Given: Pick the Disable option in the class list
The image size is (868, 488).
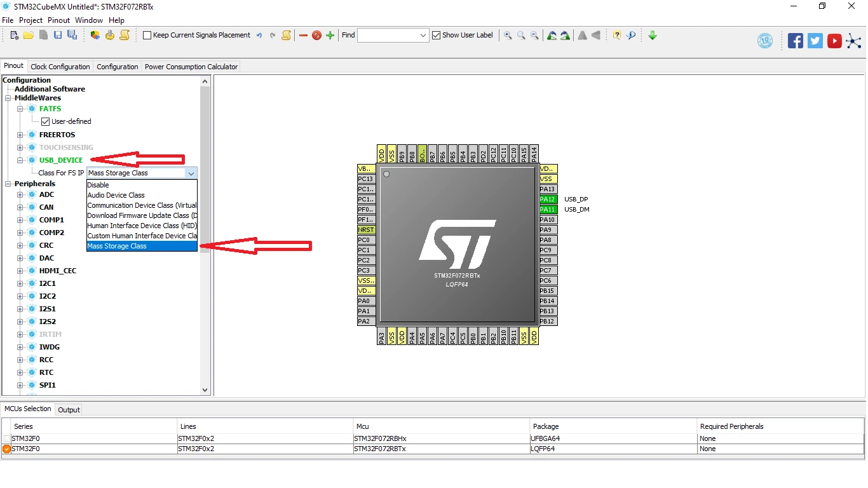Looking at the screenshot, I should [x=142, y=185].
